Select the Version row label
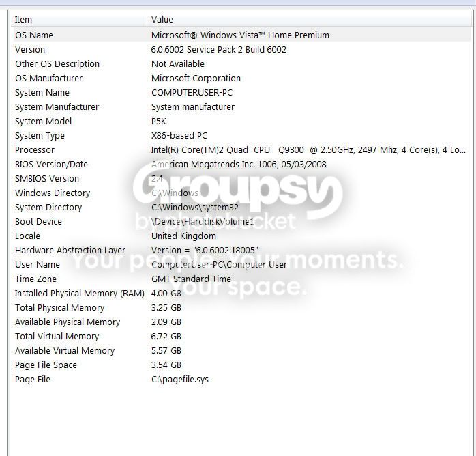Image resolution: width=476 pixels, height=456 pixels. (30, 50)
